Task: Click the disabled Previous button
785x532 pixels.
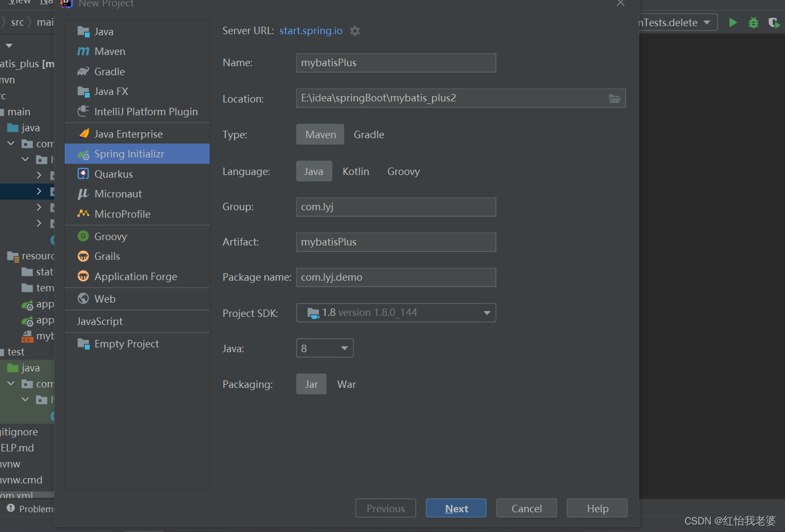Action: coord(386,508)
